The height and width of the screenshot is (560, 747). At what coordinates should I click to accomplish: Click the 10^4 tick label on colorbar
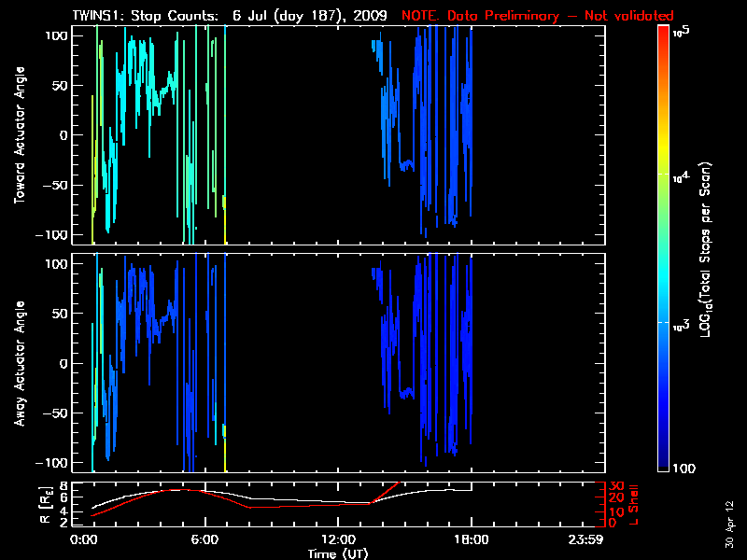[681, 175]
